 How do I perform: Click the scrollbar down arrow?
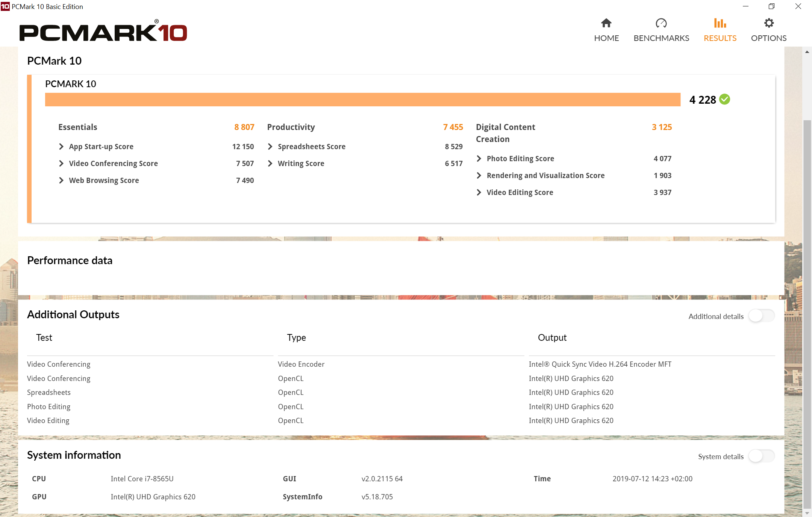807,513
